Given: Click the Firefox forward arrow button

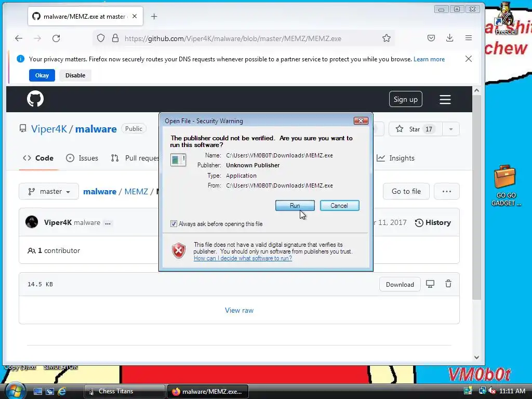Looking at the screenshot, I should click(37, 38).
